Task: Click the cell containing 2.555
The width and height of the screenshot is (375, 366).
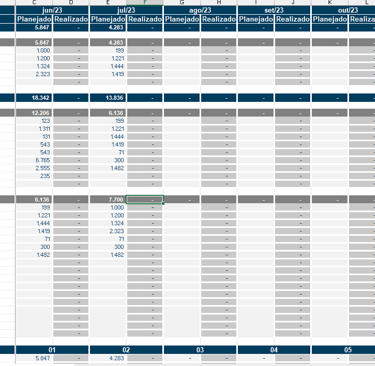Action: [x=34, y=168]
